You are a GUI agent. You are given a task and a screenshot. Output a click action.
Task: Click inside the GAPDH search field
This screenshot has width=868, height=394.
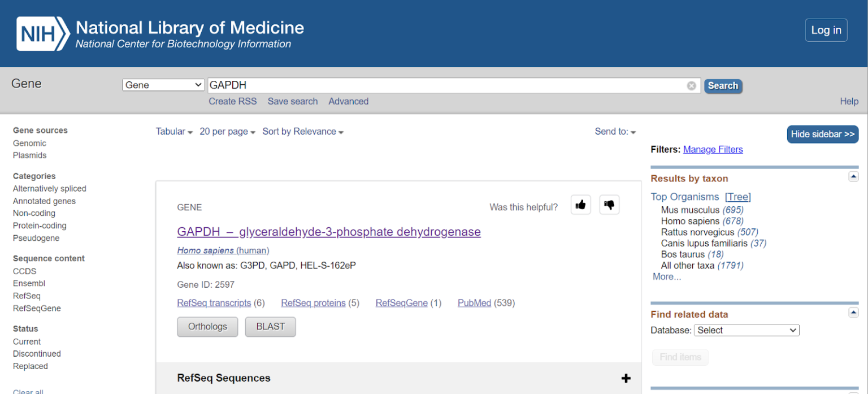446,85
